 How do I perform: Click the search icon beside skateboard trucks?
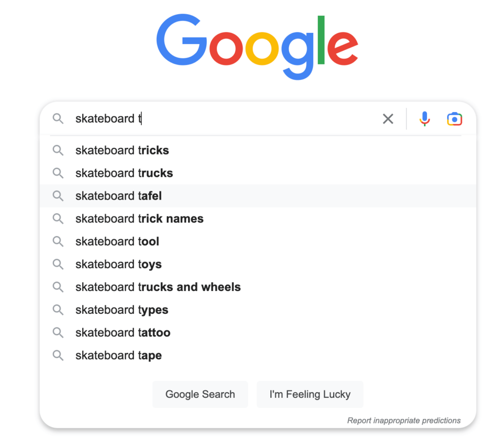point(58,173)
